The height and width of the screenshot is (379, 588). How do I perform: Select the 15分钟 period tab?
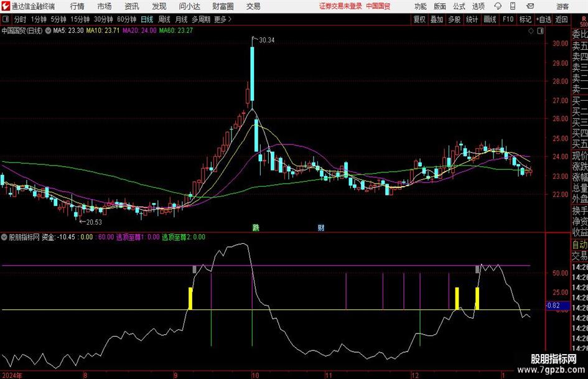(80, 19)
